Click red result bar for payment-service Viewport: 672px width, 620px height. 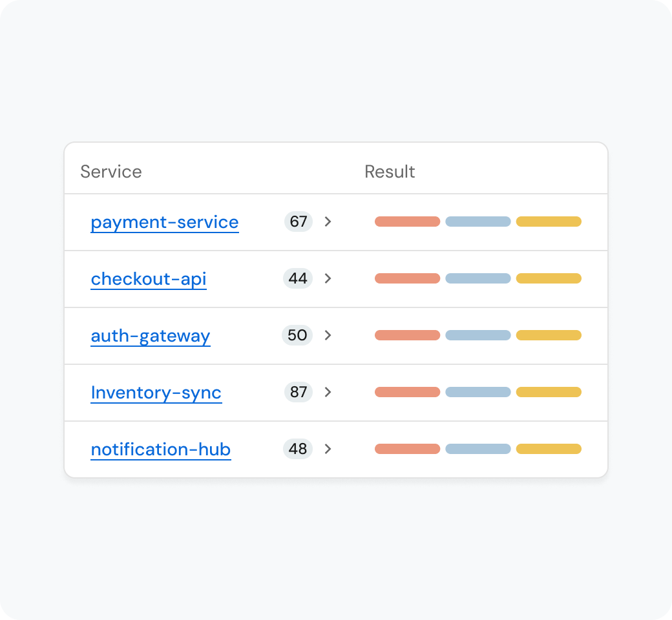(x=407, y=222)
